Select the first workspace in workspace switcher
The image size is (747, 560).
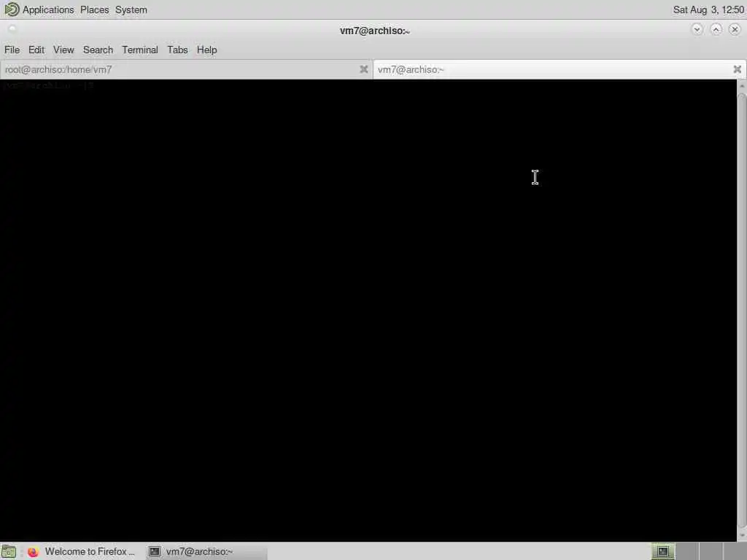pos(662,551)
